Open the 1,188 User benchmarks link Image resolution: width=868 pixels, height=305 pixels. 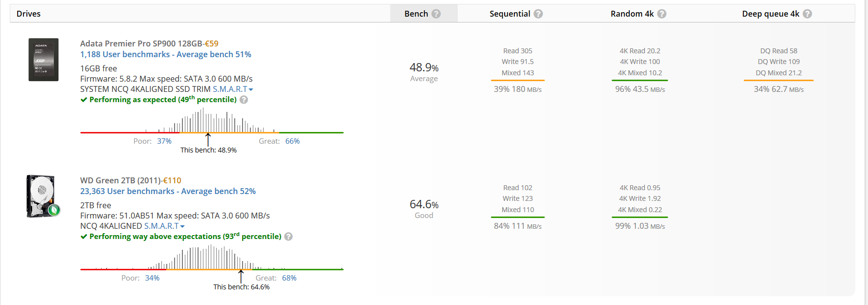[165, 54]
